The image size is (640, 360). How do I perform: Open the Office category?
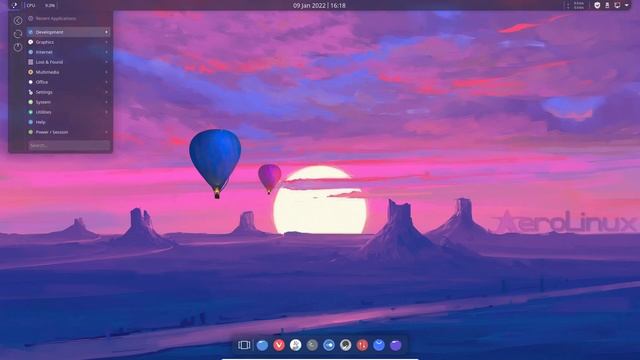[x=69, y=82]
